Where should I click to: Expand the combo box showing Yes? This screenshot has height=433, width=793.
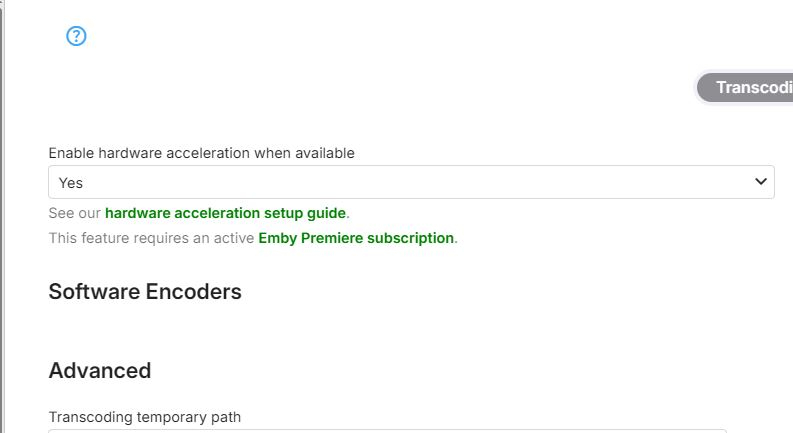click(x=410, y=182)
